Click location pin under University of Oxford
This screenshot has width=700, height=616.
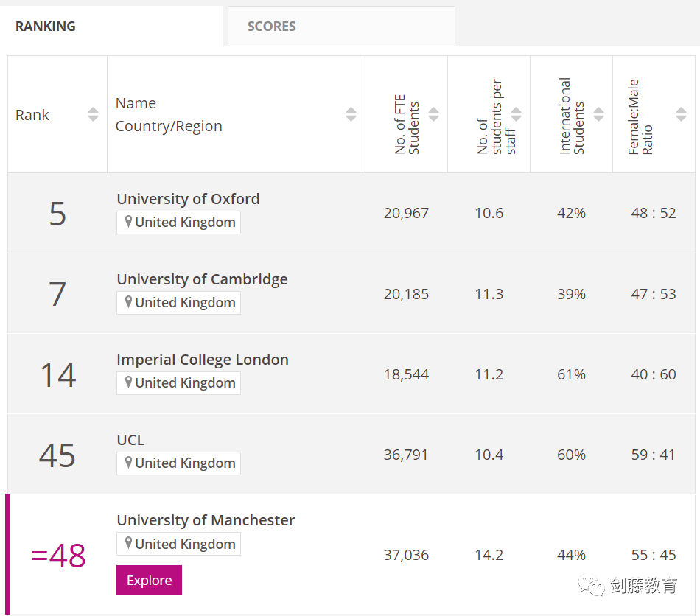tap(128, 222)
